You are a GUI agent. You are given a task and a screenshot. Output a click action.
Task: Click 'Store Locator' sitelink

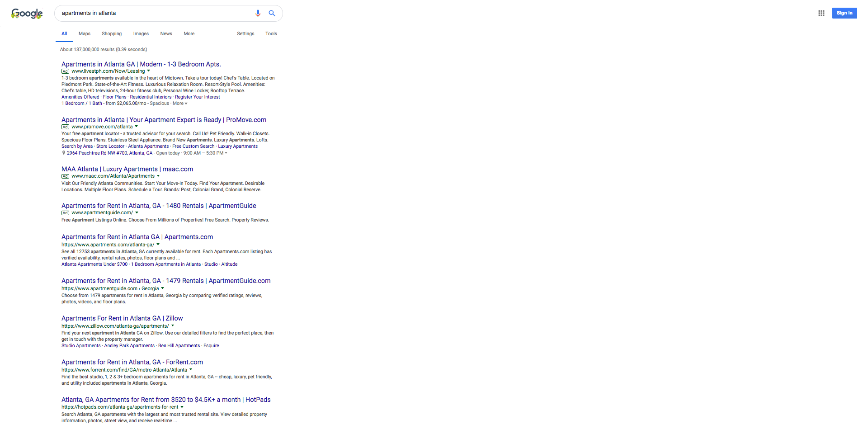pyautogui.click(x=110, y=146)
